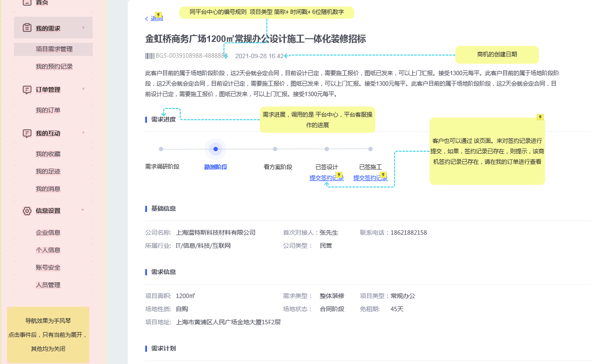Click the 已签设计 progress dot
This screenshot has width=591, height=364.
point(327,149)
